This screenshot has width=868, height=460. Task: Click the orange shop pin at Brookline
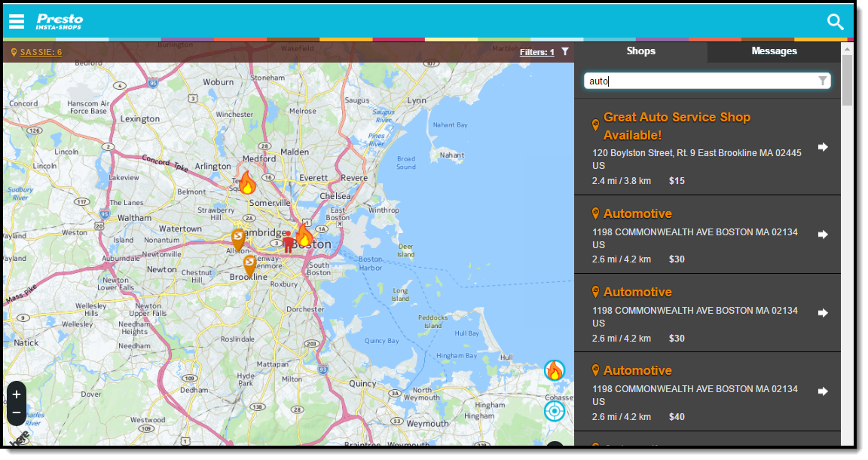(x=249, y=265)
